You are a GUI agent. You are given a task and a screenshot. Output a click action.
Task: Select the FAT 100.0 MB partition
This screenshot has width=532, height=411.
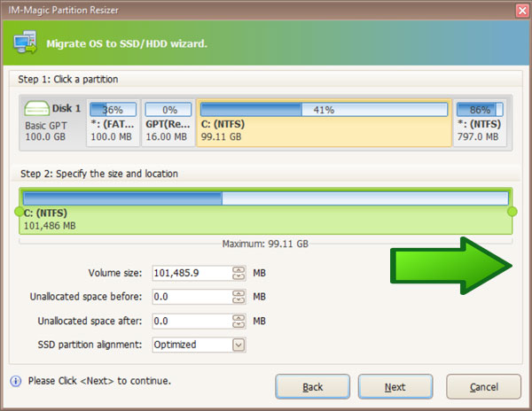pos(113,123)
